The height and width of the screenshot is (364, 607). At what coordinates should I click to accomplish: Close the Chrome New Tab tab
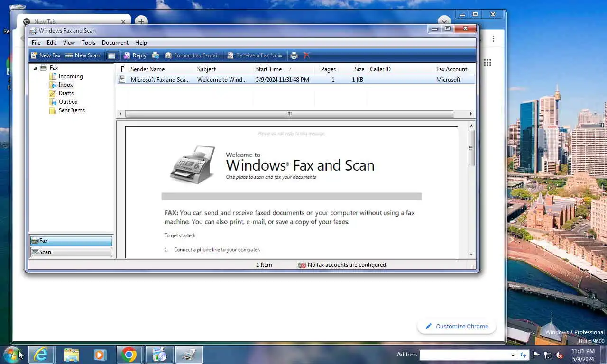pyautogui.click(x=123, y=22)
